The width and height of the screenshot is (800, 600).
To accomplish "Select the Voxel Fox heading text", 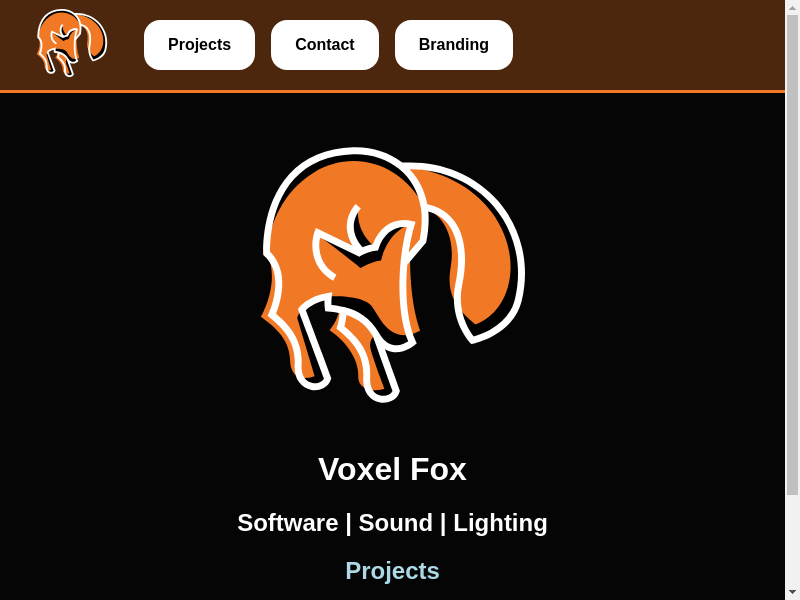I will coord(392,469).
